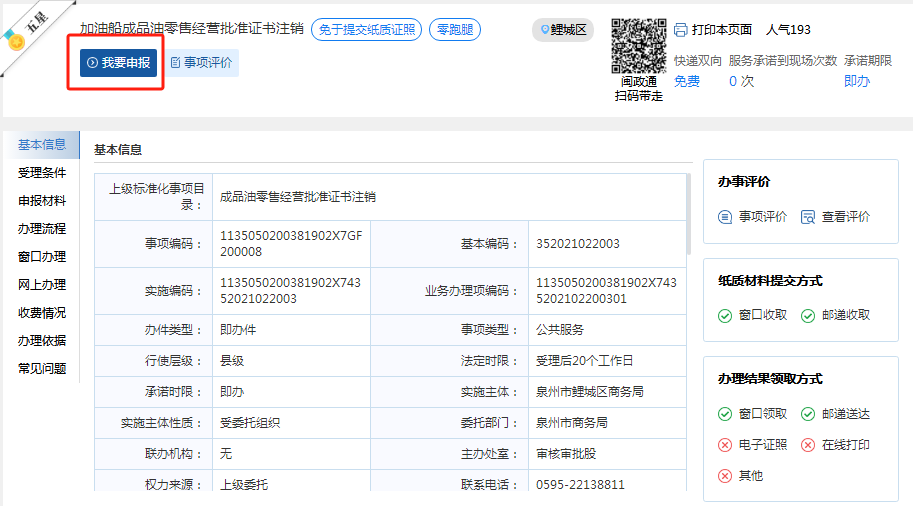Click red cross icon beside 电子证照
Image resolution: width=913 pixels, height=506 pixels.
coord(726,445)
